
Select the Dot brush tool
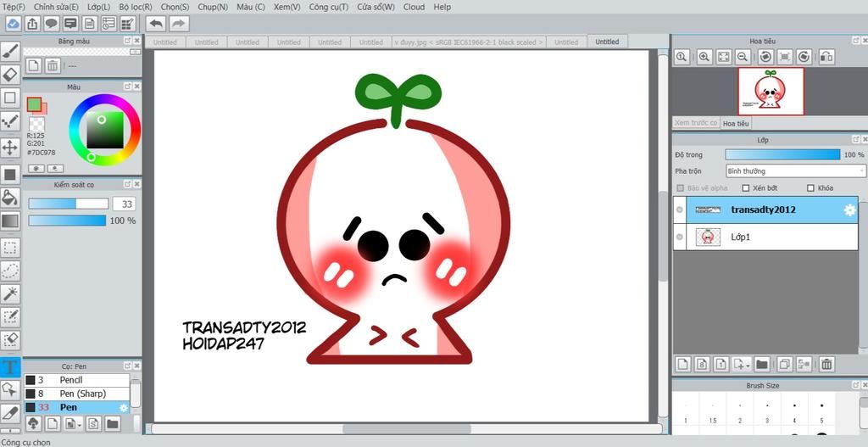10,122
